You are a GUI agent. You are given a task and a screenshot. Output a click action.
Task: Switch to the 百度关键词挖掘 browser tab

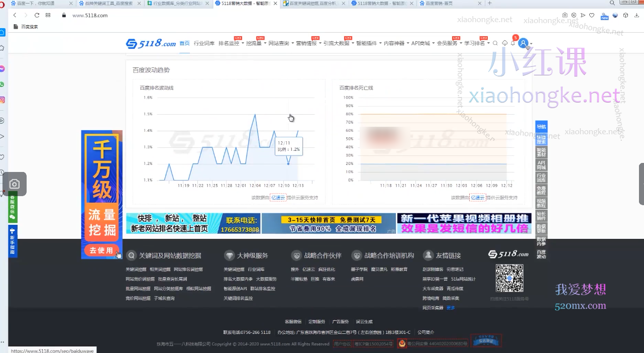click(313, 3)
